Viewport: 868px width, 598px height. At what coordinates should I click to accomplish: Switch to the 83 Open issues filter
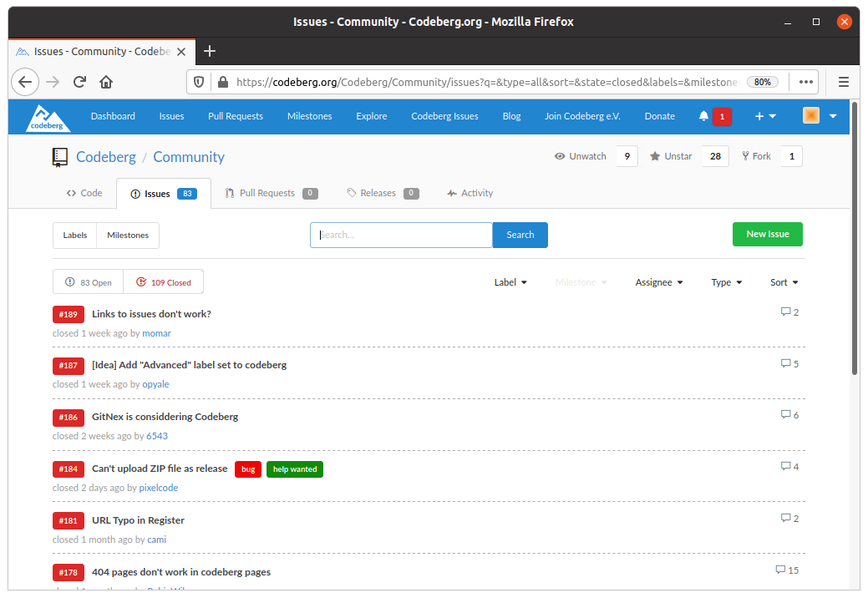coord(88,282)
